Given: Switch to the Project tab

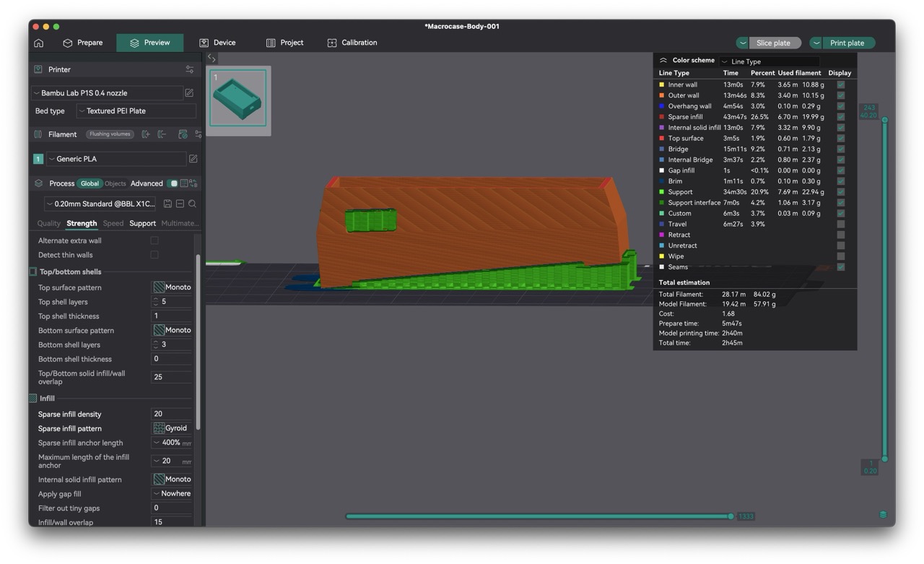Looking at the screenshot, I should [284, 43].
